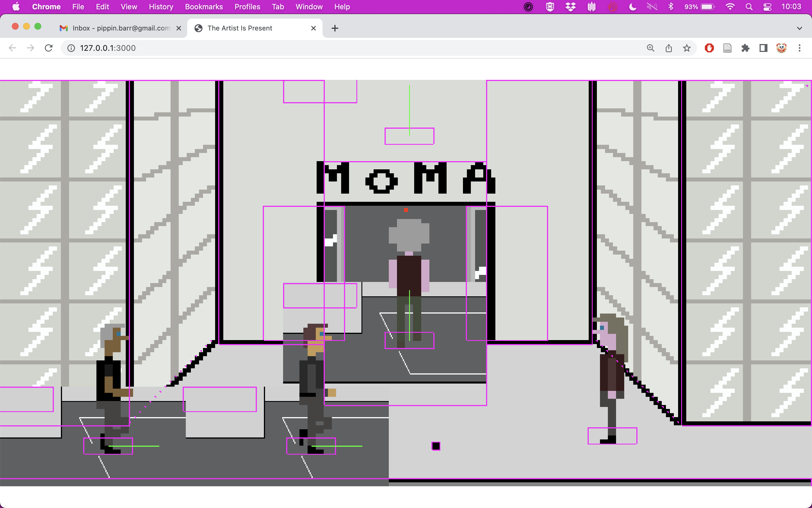Open Wi-Fi menu

[x=730, y=7]
